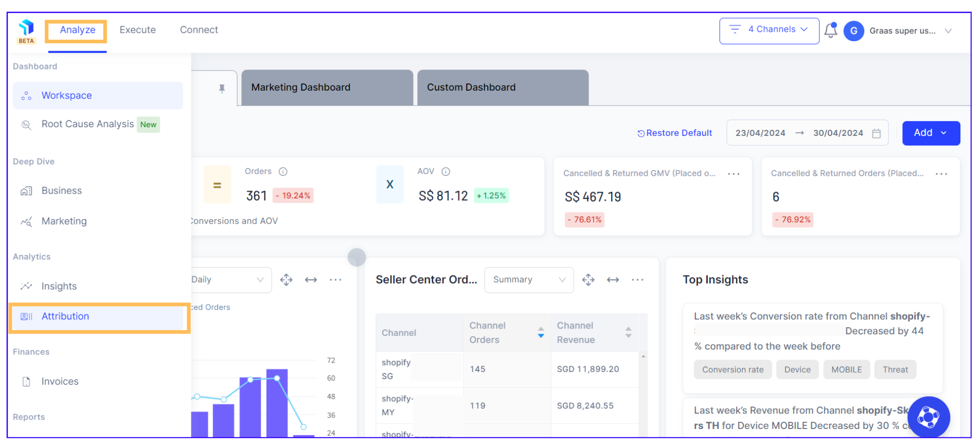Screen dimensions: 980x447
Task: Click the Marketing chart icon
Action: pyautogui.click(x=26, y=221)
